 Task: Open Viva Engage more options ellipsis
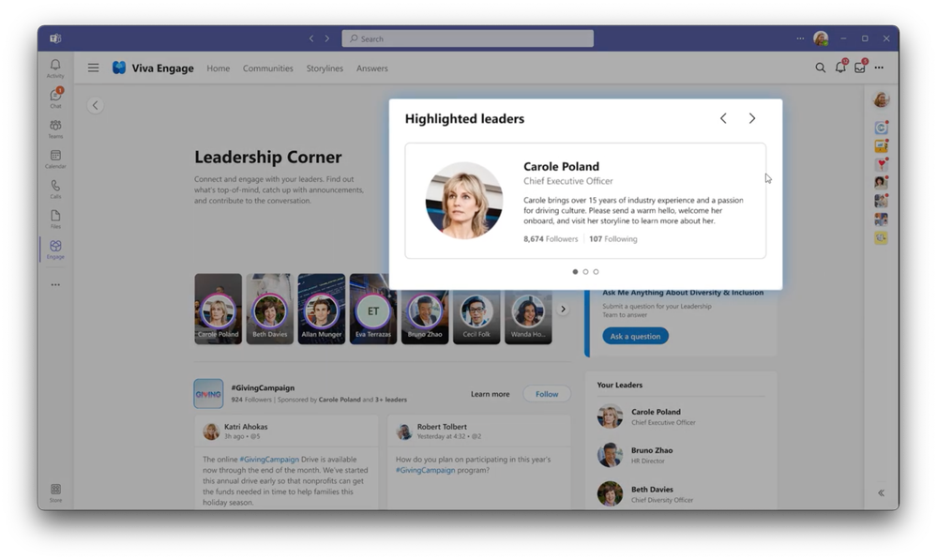[879, 68]
